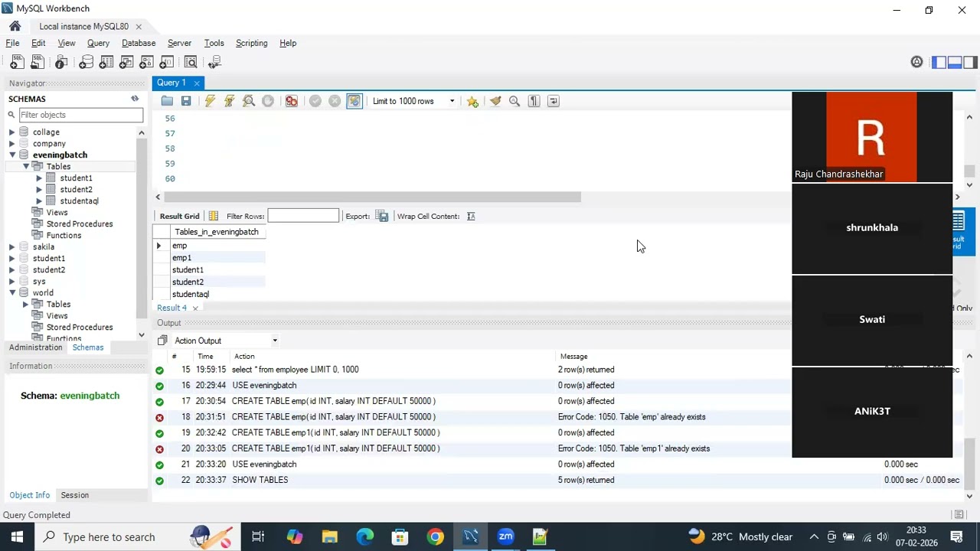Create a new stored procedure icon

point(146,62)
